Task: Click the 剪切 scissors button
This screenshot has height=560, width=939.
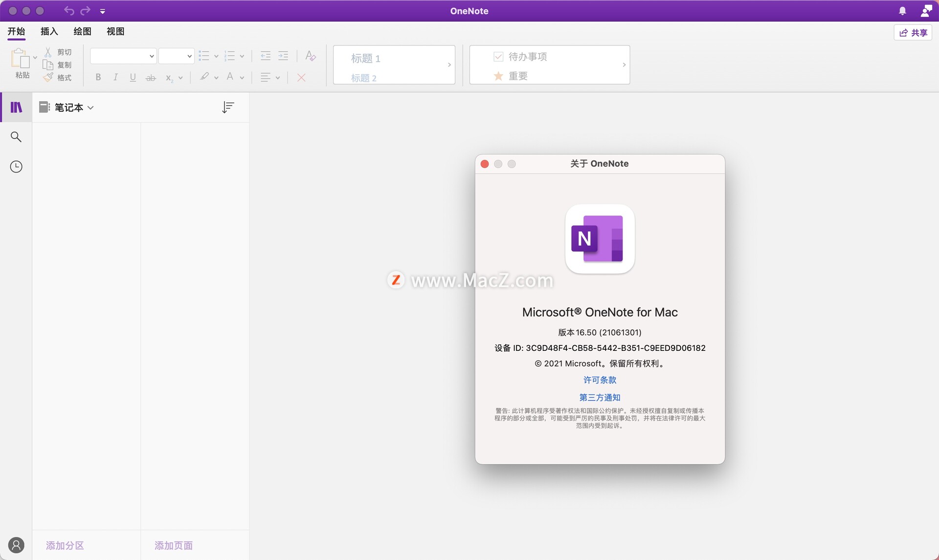Action: pos(58,52)
